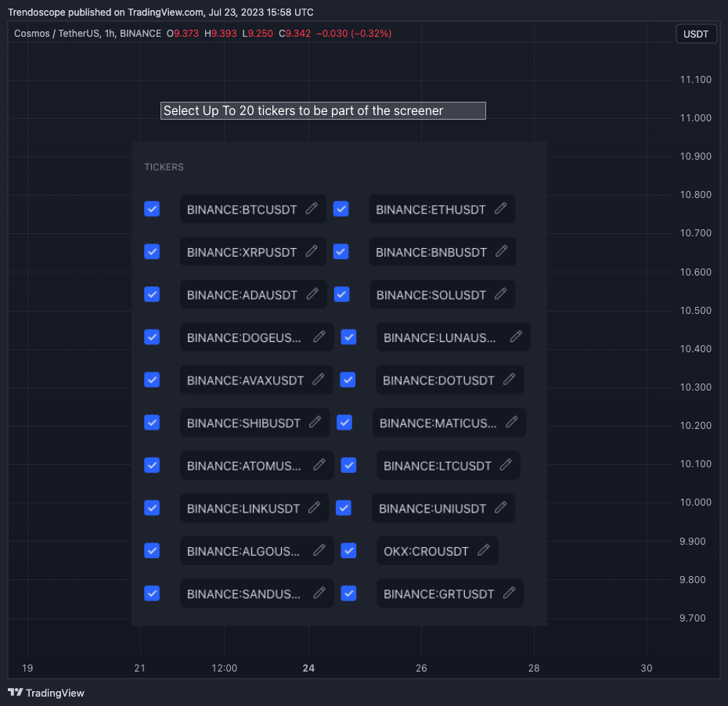This screenshot has width=728, height=706.
Task: Click the bold 24 date label
Action: point(308,668)
